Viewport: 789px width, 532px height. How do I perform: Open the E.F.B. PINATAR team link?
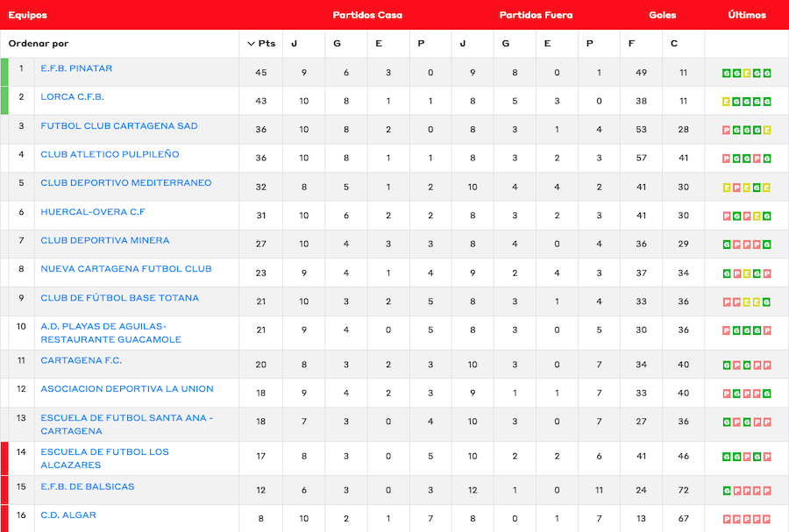[x=76, y=68]
